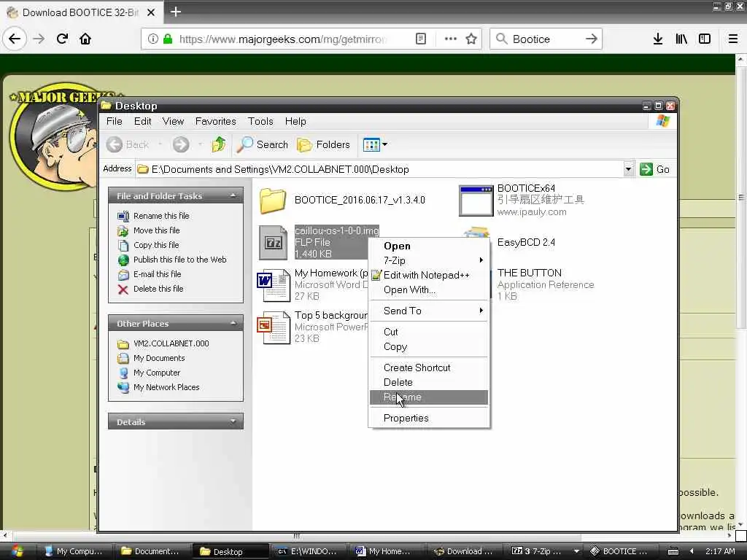Open VM2.COLLABNET.000 in Other Places
747x560 pixels.
(171, 343)
